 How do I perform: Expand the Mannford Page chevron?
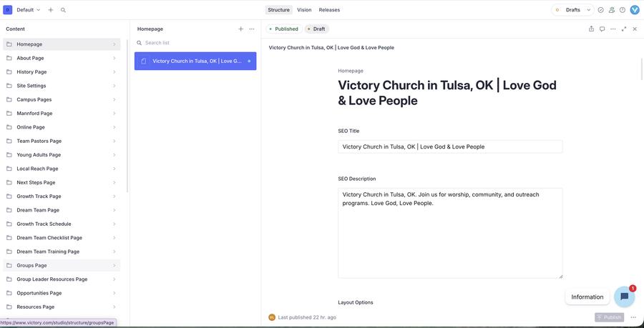pyautogui.click(x=114, y=113)
